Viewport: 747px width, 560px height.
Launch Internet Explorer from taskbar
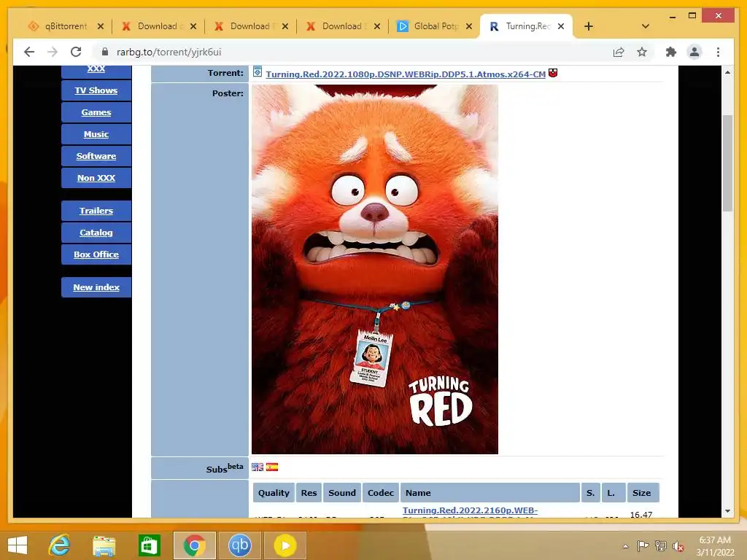tap(59, 545)
